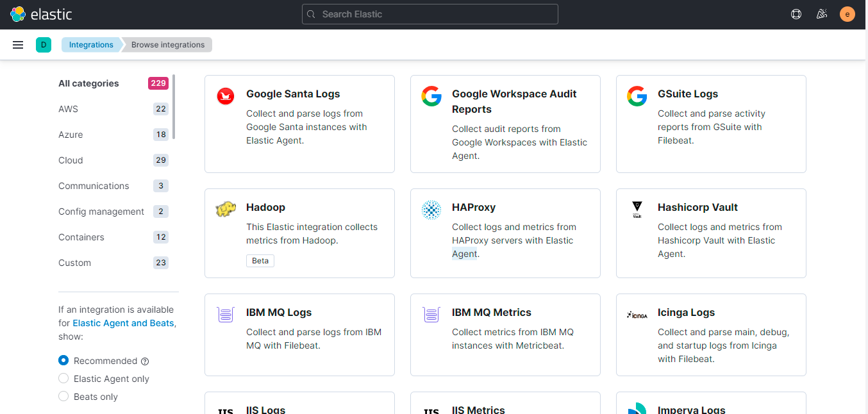This screenshot has width=868, height=414.
Task: Open GSuite Logs integration title
Action: point(688,94)
